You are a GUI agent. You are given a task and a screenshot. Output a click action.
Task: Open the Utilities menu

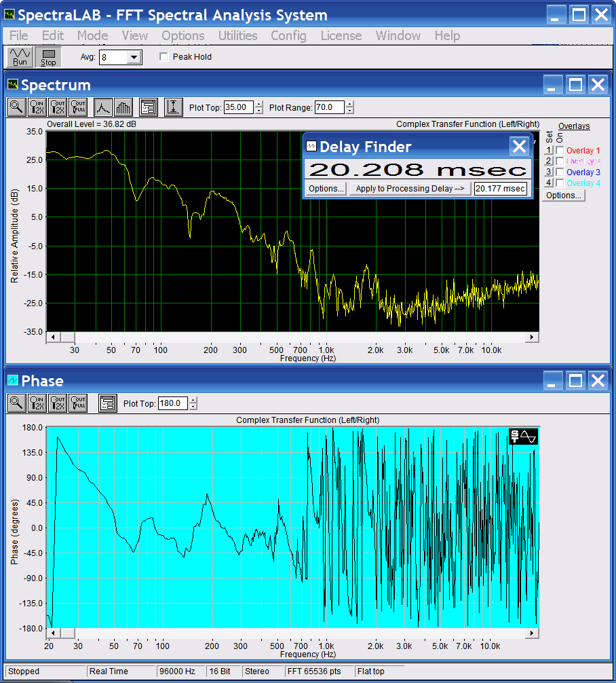(x=237, y=35)
